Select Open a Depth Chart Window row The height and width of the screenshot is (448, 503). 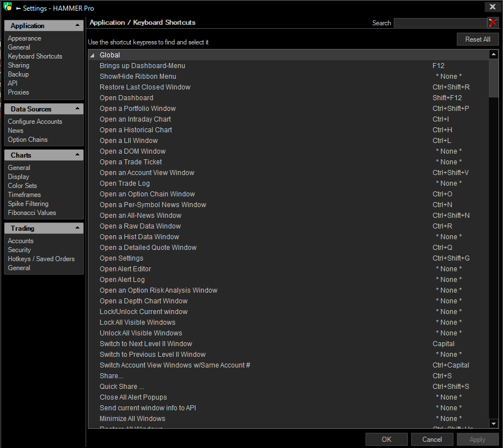click(289, 301)
